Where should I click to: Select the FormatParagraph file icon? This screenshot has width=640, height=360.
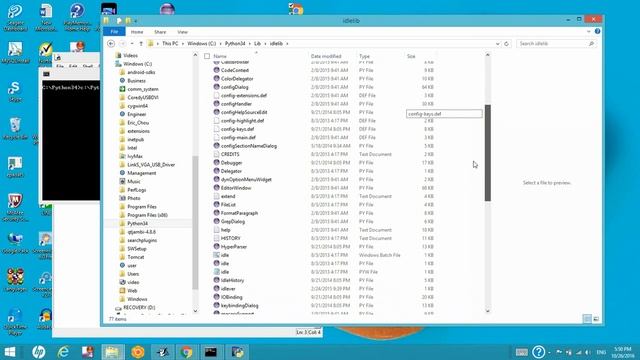point(216,213)
